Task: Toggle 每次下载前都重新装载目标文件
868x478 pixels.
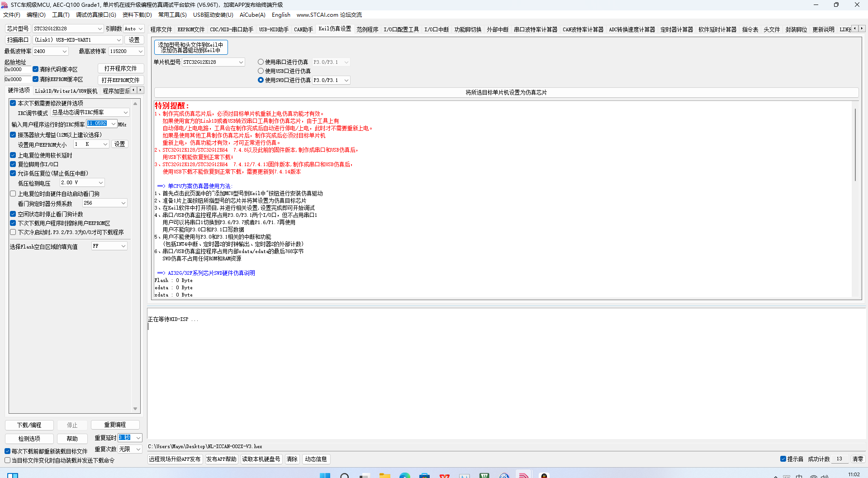Action: click(x=7, y=451)
